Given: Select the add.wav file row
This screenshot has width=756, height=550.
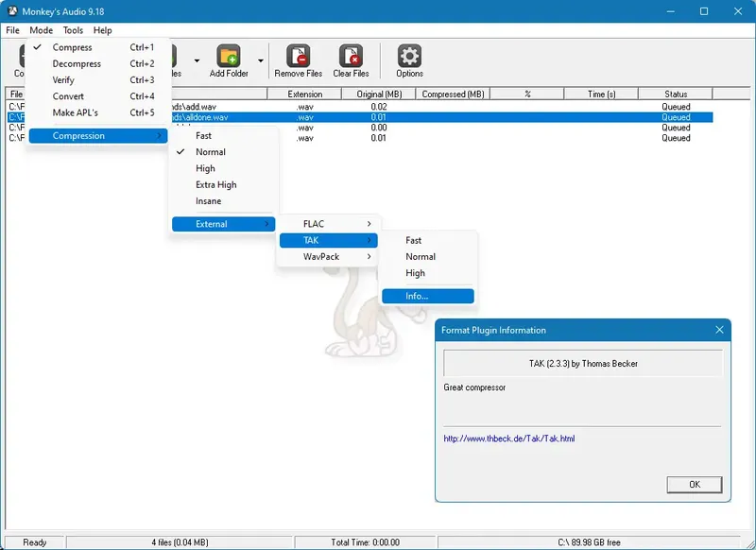Looking at the screenshot, I should [360, 107].
